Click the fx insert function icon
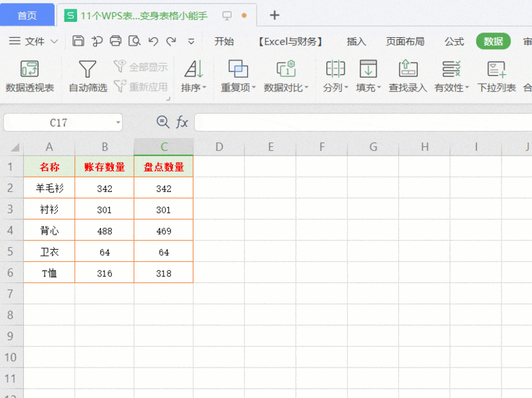The width and height of the screenshot is (532, 398). coord(182,122)
